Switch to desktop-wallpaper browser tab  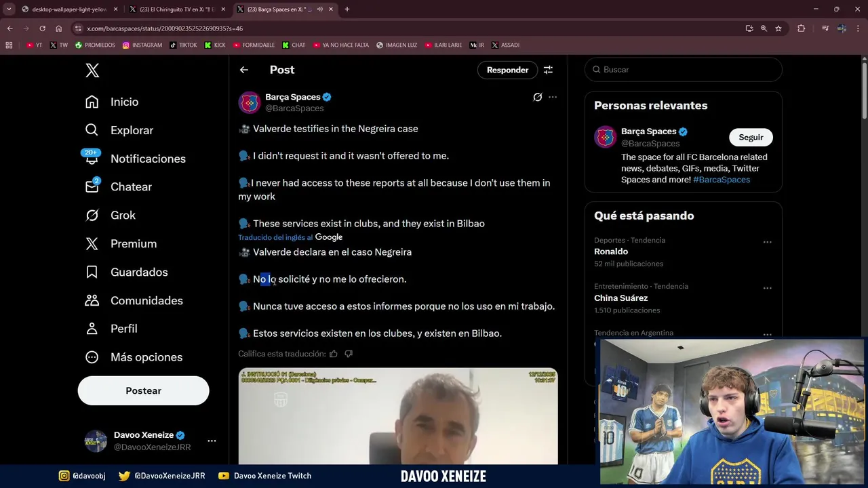[x=69, y=9]
